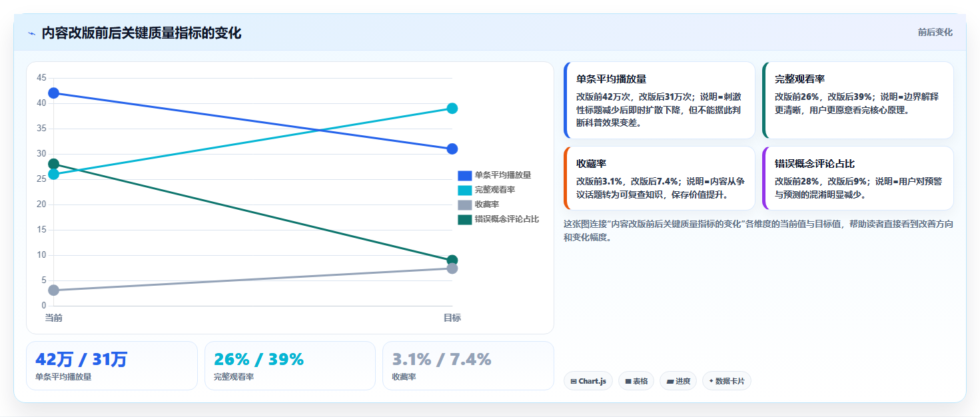This screenshot has width=980, height=417.
Task: Open the 单条平均播放量 description card
Action: pos(659,100)
